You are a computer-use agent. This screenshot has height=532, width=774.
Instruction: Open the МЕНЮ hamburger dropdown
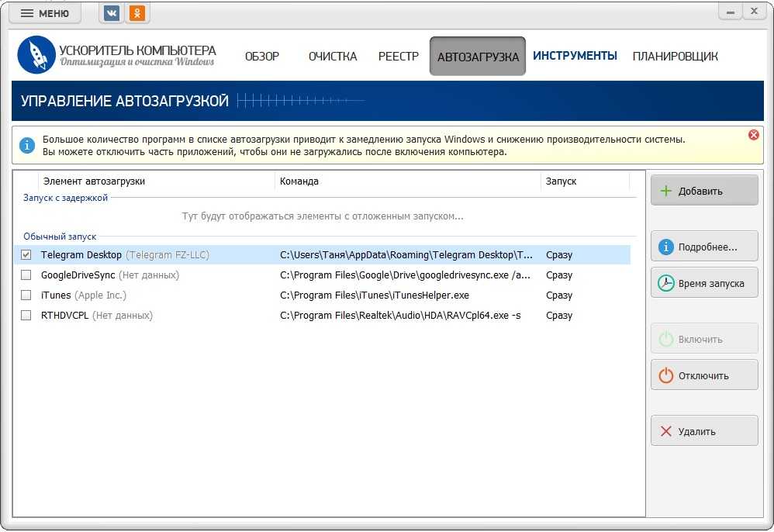pyautogui.click(x=45, y=13)
